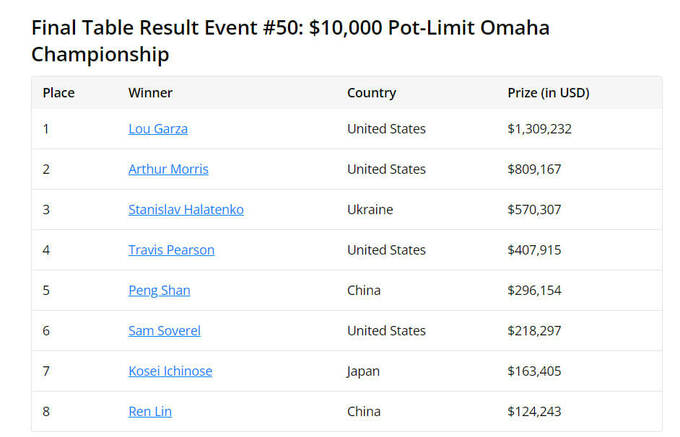Open Stanislav Halatenko's profile link
680x437 pixels.
(186, 210)
